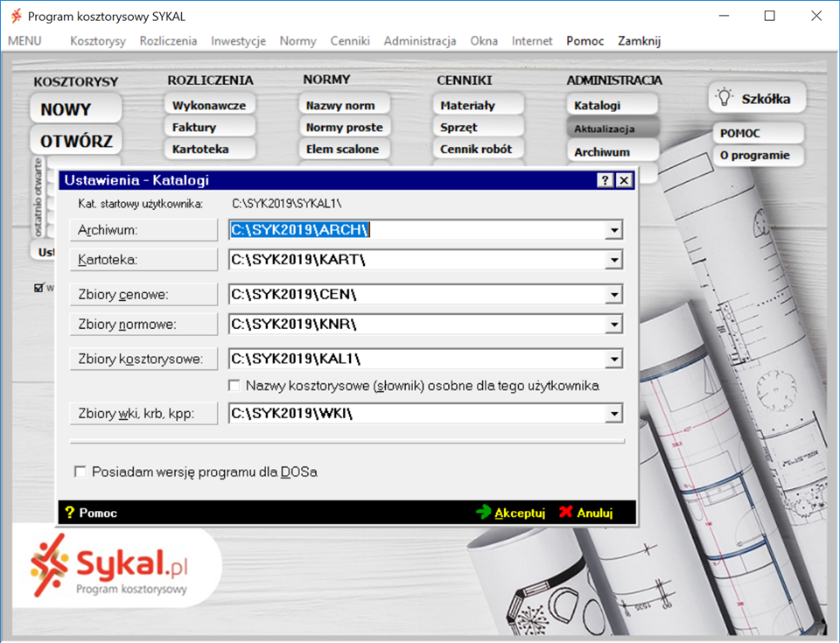The width and height of the screenshot is (840, 643).
Task: Open the Pomoc menu in menu bar
Action: (x=585, y=41)
